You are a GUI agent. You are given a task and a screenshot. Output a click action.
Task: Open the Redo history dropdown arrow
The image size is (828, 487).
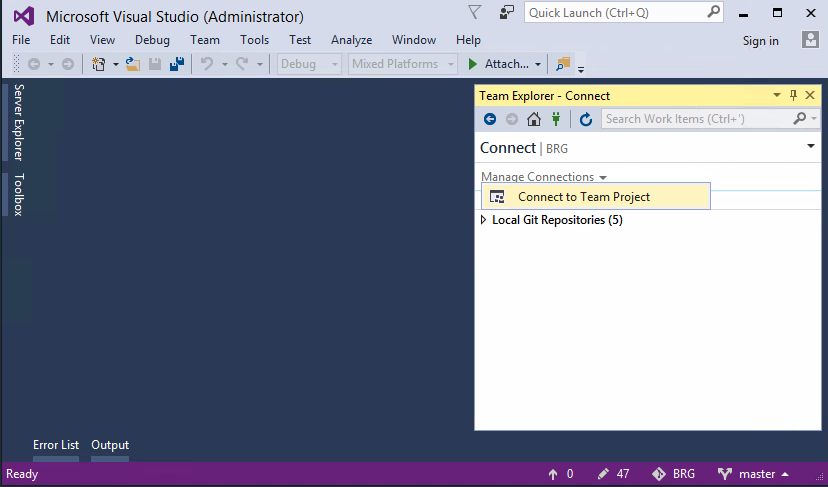coord(260,64)
